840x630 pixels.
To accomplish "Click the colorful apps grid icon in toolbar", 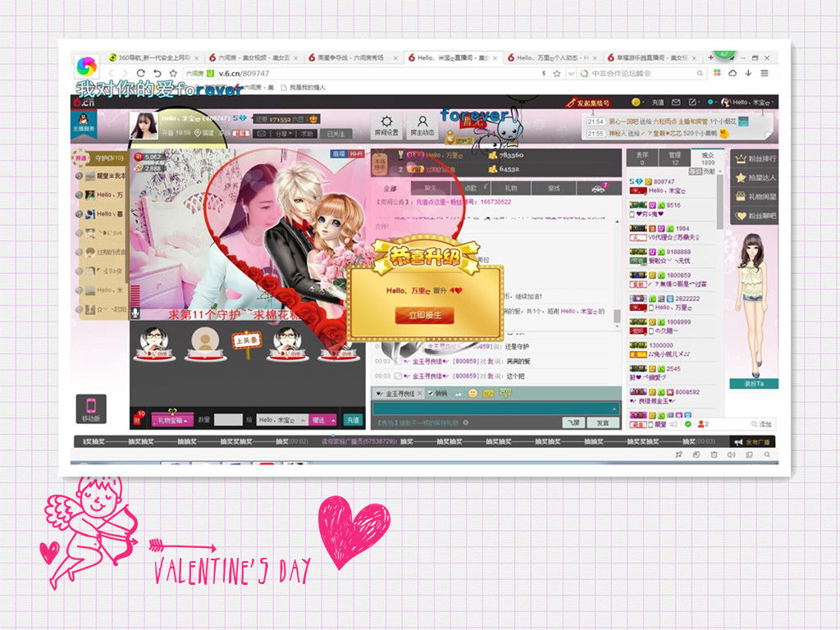I will click(717, 73).
